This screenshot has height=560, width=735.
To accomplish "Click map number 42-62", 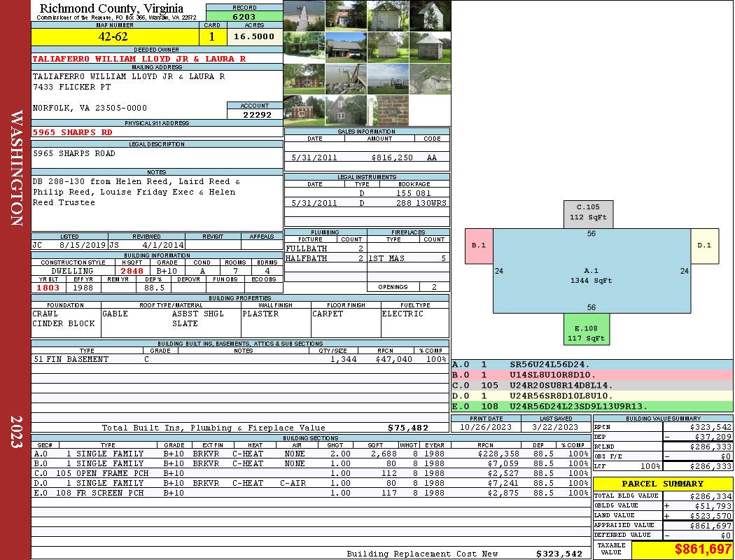I will [113, 36].
